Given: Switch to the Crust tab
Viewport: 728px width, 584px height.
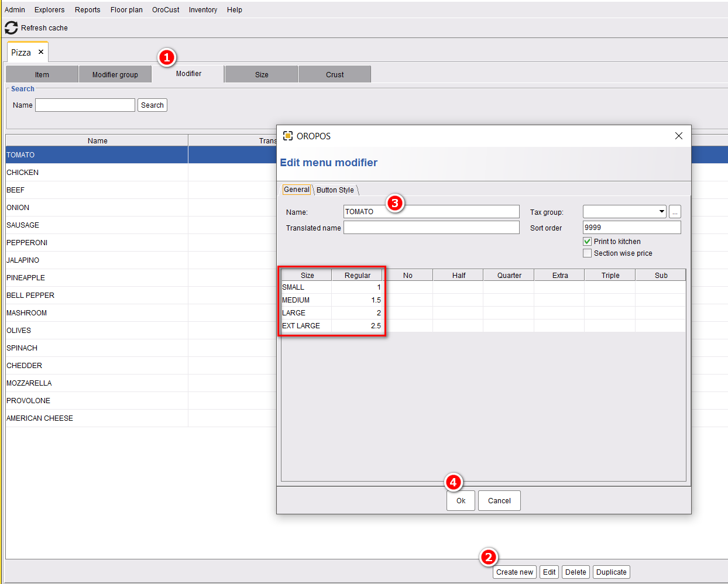Looking at the screenshot, I should point(335,74).
